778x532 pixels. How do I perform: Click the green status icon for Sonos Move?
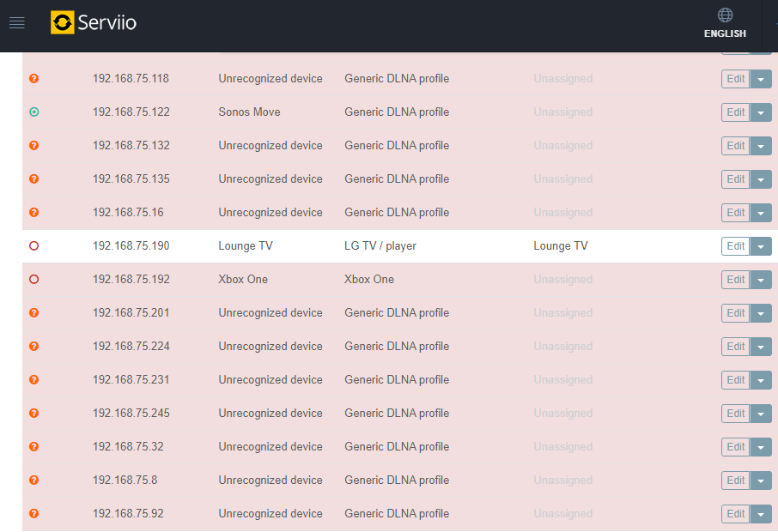click(33, 112)
